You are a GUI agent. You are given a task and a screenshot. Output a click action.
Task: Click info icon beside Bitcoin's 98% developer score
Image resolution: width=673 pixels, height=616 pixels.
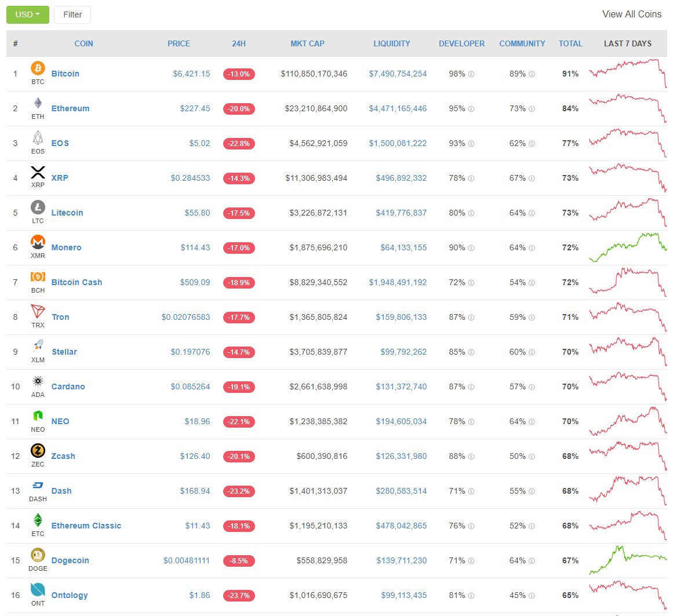471,74
